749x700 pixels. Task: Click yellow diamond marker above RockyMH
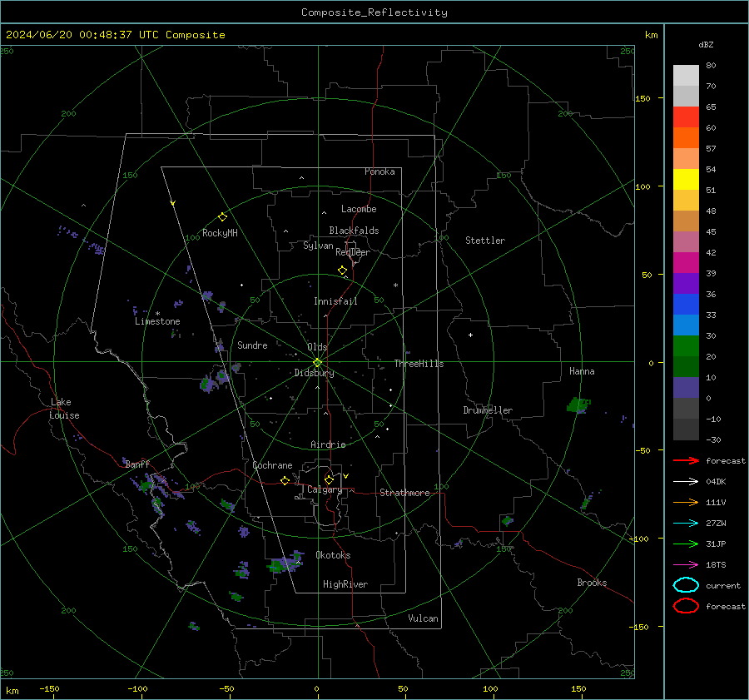point(222,217)
